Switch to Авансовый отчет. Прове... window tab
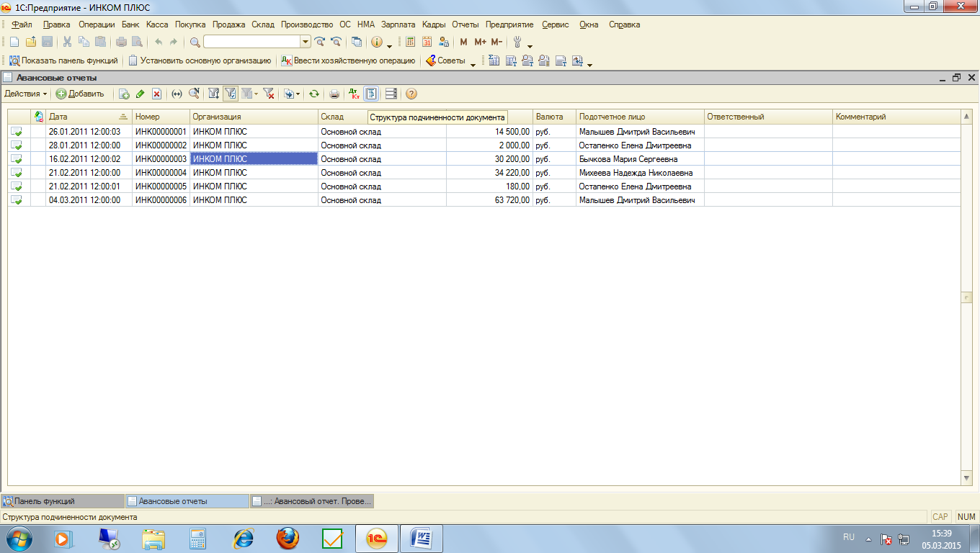980x553 pixels. click(311, 501)
